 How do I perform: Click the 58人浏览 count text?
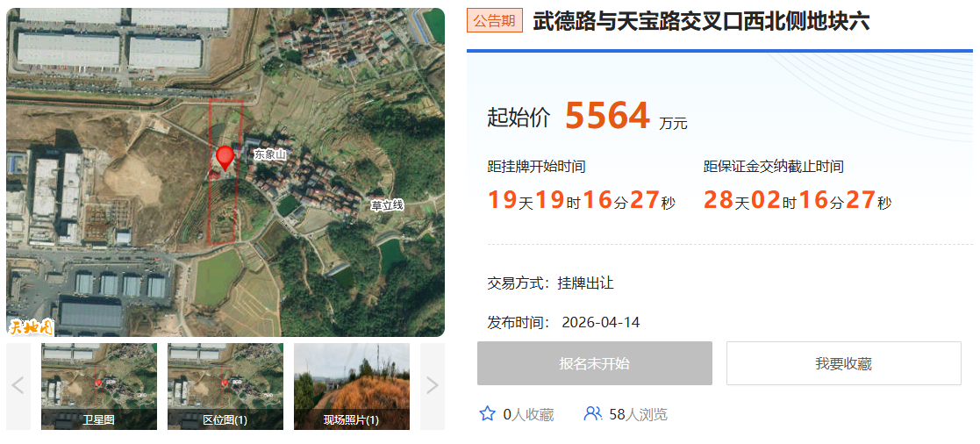coord(638,414)
